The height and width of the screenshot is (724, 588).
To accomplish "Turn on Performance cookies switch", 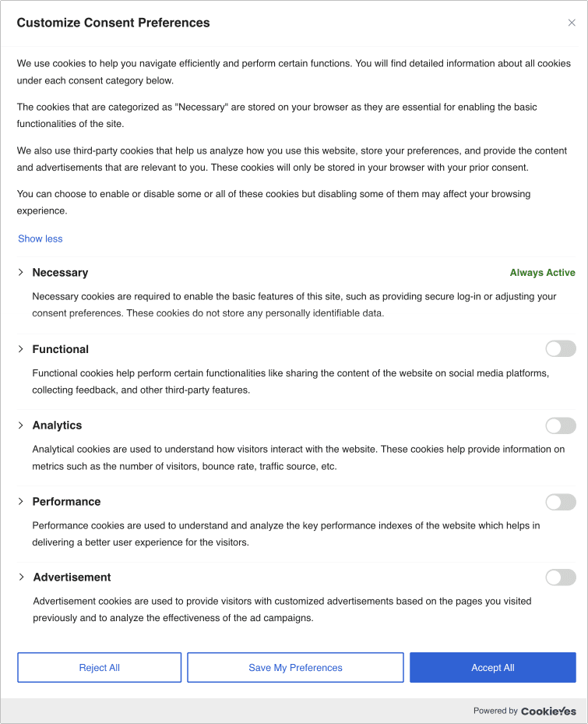I will coord(561,502).
